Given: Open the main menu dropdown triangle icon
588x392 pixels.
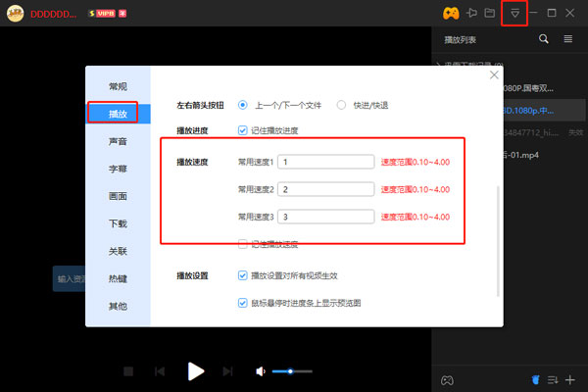Looking at the screenshot, I should pos(514,14).
